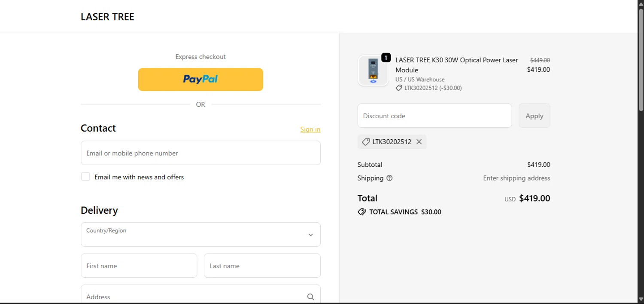Viewport: 644px width, 304px height.
Task: Click the quantity badge on product thumbnail
Action: (x=386, y=58)
